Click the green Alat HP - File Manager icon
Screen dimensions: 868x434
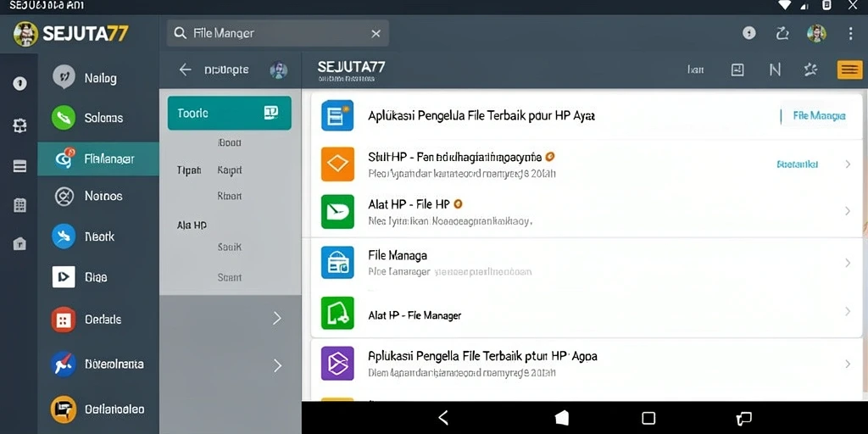pos(337,313)
